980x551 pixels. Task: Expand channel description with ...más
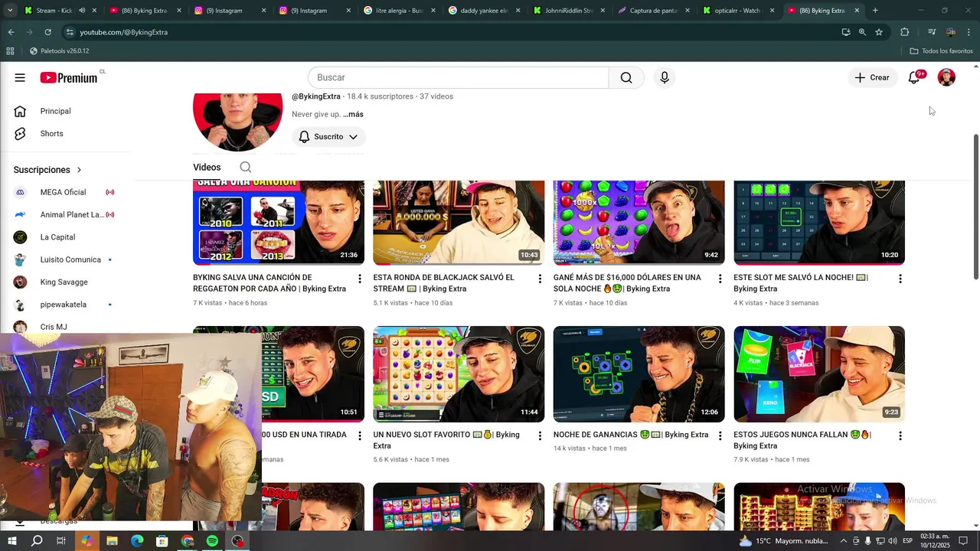pyautogui.click(x=353, y=114)
